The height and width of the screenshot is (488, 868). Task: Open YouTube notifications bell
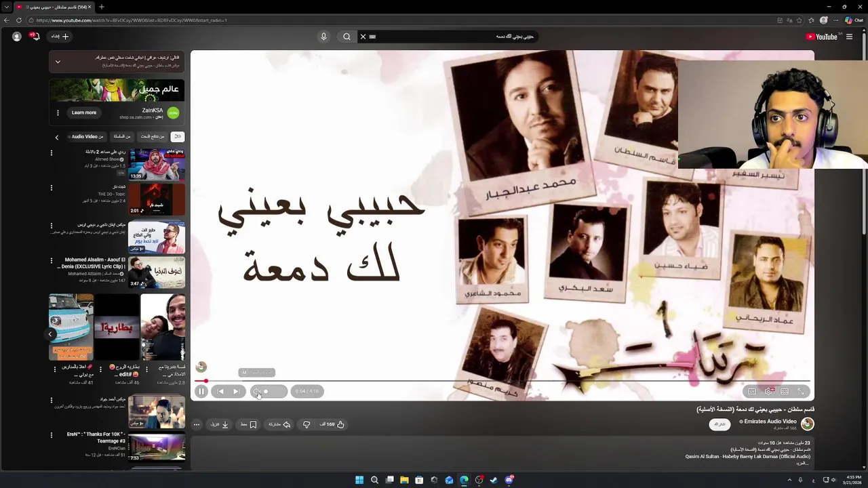pos(36,37)
